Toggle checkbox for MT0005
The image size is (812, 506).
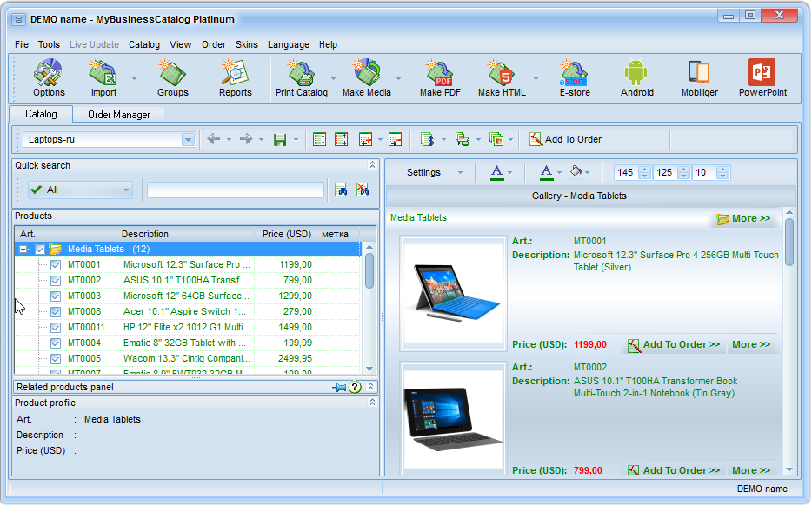click(x=56, y=358)
